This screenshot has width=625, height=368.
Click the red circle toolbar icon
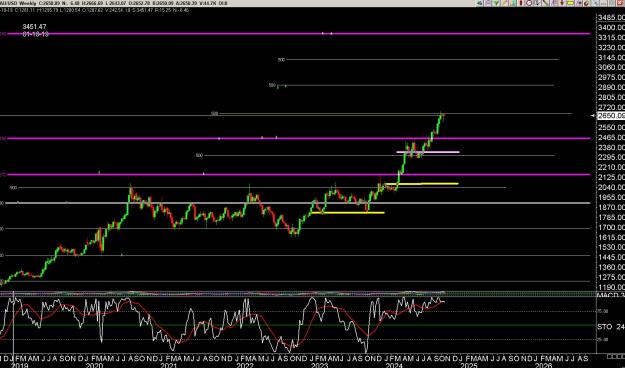529,3
